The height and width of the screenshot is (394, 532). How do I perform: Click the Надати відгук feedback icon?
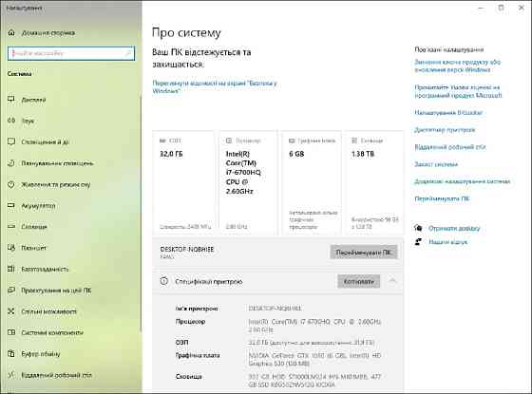[x=418, y=242]
